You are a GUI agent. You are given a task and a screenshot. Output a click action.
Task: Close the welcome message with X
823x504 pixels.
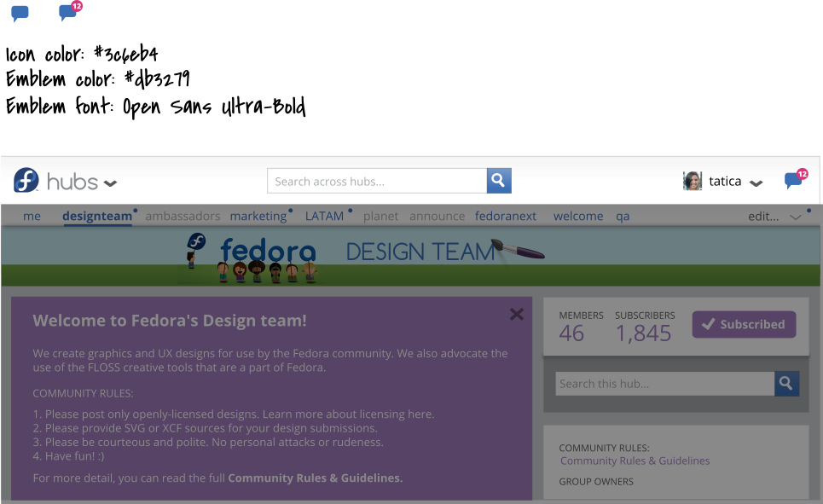point(517,314)
